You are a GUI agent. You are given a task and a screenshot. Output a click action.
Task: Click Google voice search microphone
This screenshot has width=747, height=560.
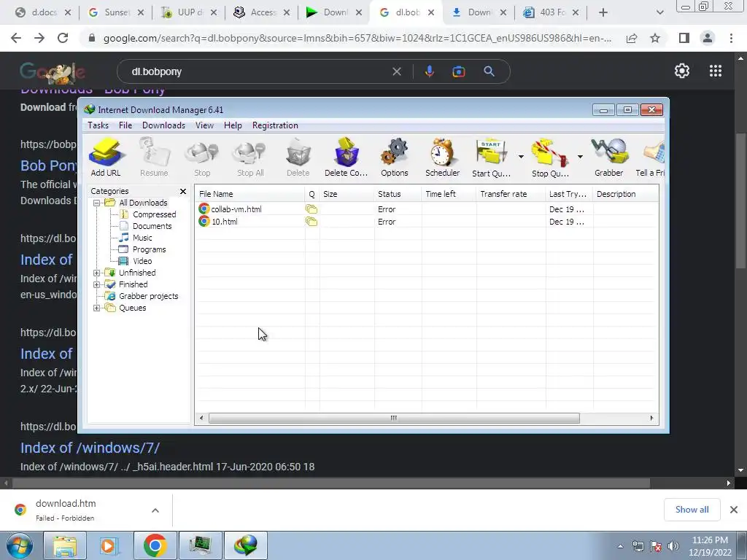click(x=429, y=72)
